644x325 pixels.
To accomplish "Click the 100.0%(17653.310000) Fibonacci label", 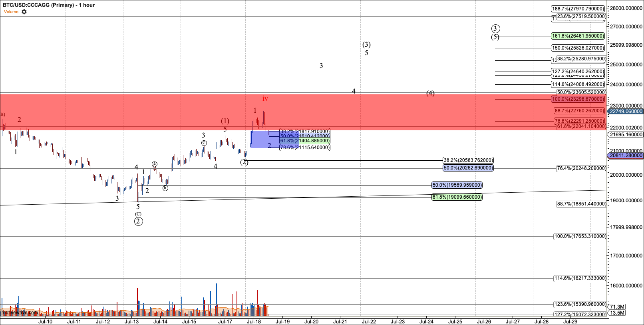I will click(580, 236).
